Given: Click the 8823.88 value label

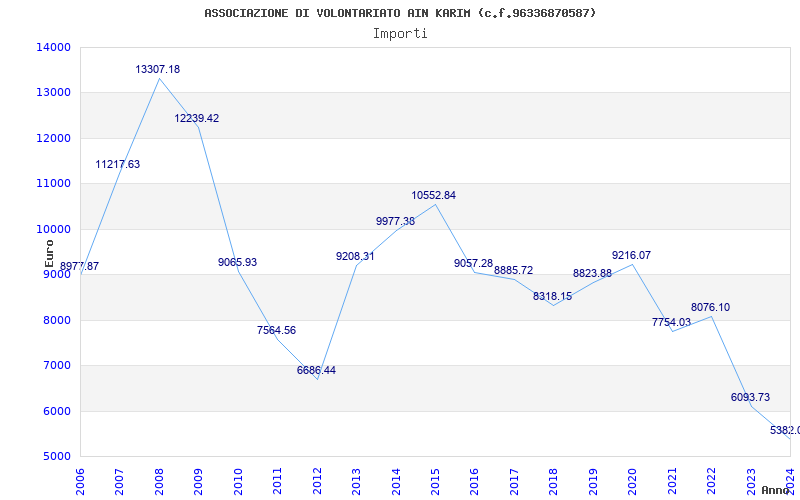Looking at the screenshot, I should pyautogui.click(x=592, y=273).
